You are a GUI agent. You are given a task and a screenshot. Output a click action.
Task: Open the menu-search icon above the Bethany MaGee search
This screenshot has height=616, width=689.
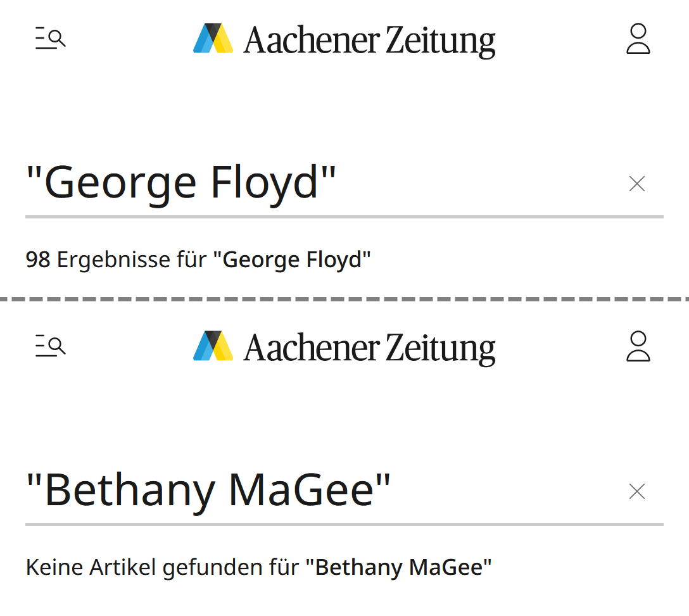[x=51, y=347]
